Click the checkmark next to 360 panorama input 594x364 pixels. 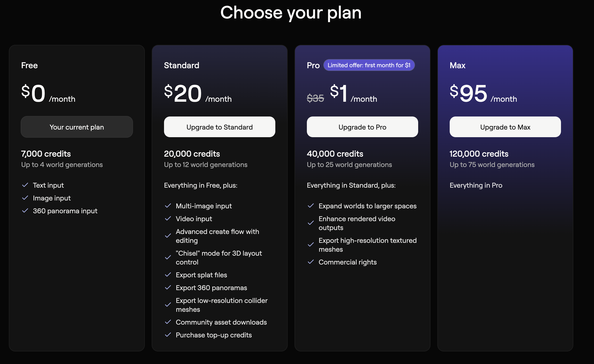pos(25,211)
